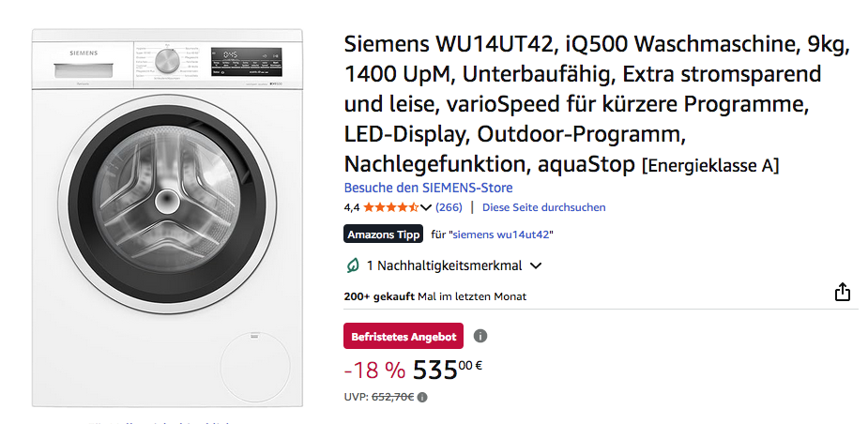This screenshot has width=868, height=424.
Task: Click the 4,4 rating number
Action: pos(352,207)
